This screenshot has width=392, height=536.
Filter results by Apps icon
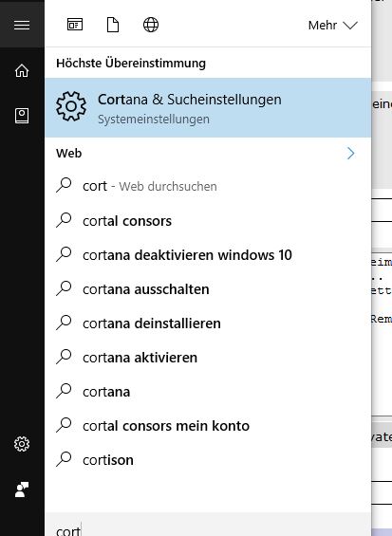point(75,25)
